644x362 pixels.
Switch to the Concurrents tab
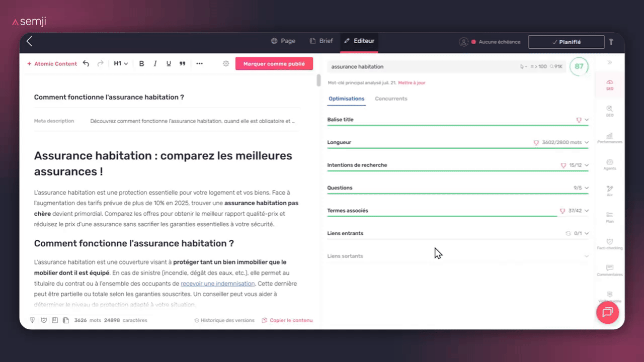coord(391,99)
